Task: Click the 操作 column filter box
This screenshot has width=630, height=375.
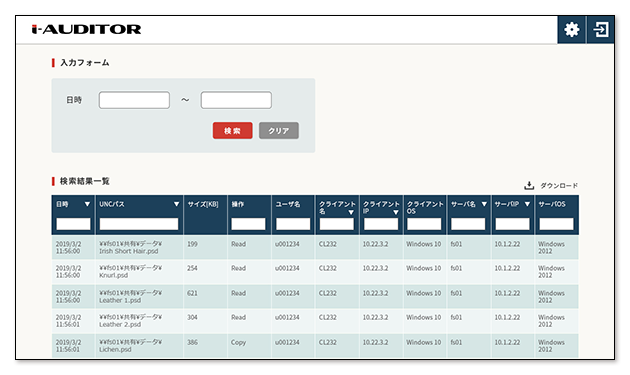Action: [x=248, y=224]
